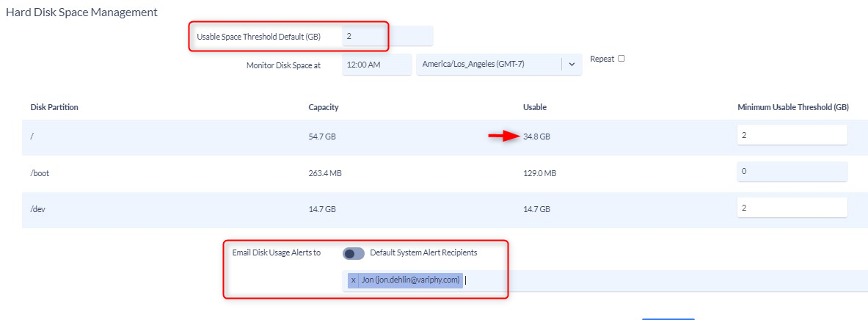The width and height of the screenshot is (868, 320).
Task: Click the Hard Disk Space Management heading
Action: click(82, 12)
